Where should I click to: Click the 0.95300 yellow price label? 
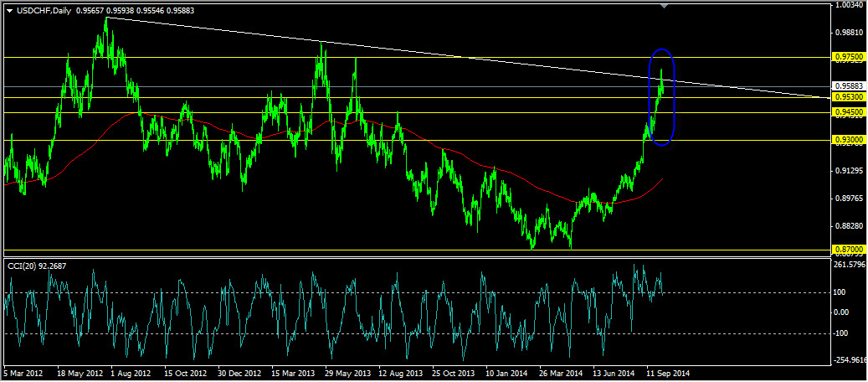(x=848, y=97)
